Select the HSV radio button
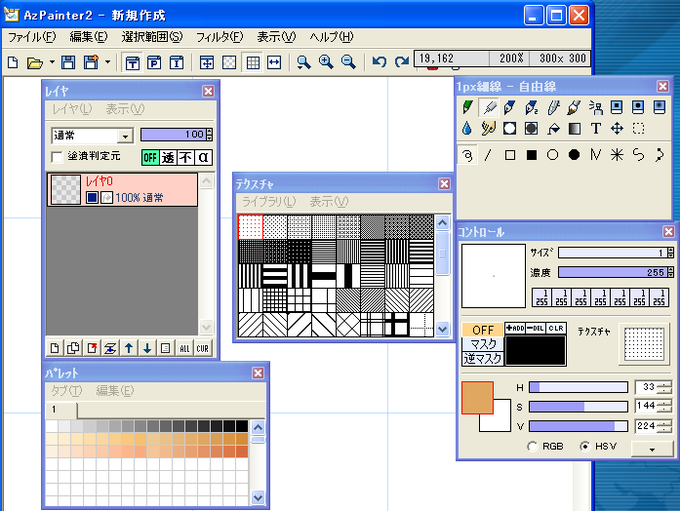Screen dimensions: 680x511 pos(585,446)
